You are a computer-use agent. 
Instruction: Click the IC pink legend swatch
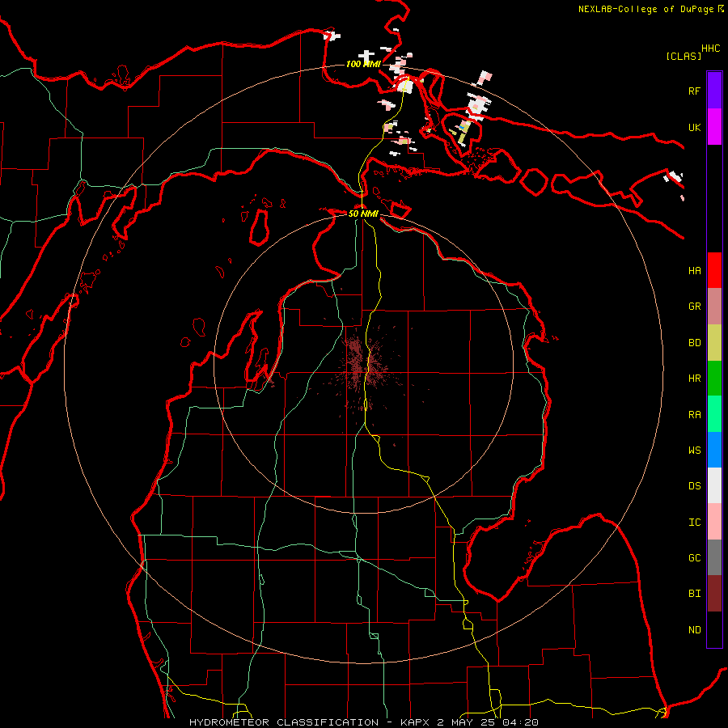coord(714,522)
